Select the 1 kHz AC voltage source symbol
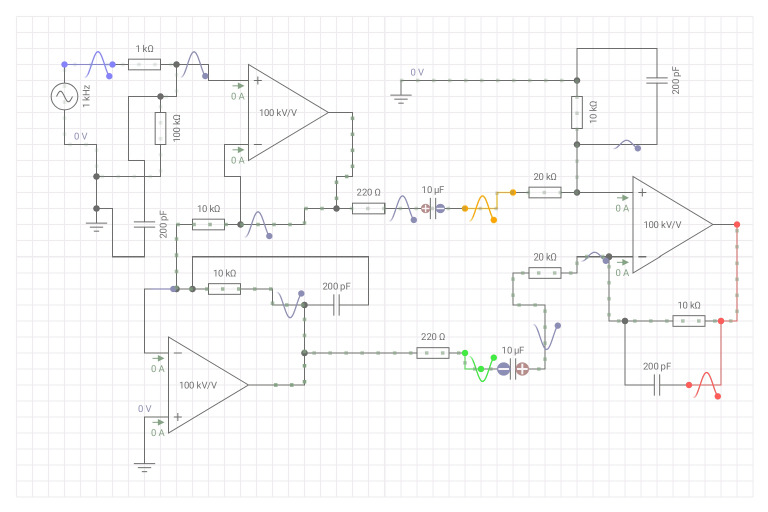The height and width of the screenshot is (512, 768). [x=65, y=96]
